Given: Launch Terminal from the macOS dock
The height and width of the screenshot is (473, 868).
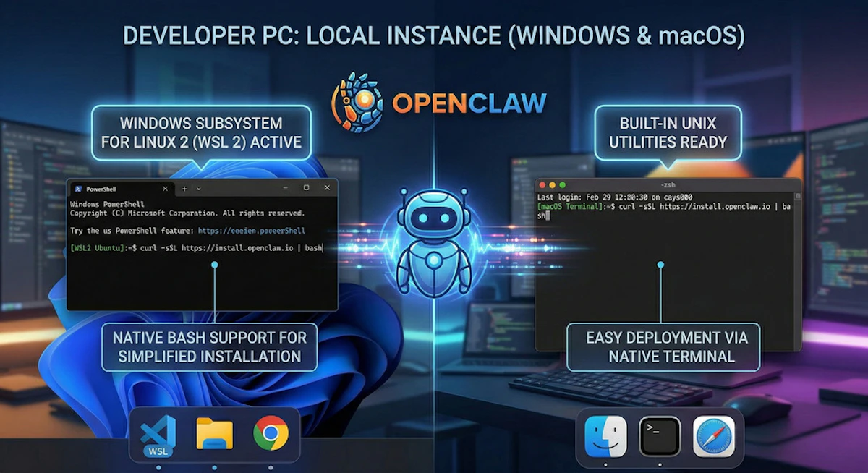Looking at the screenshot, I should tap(660, 436).
